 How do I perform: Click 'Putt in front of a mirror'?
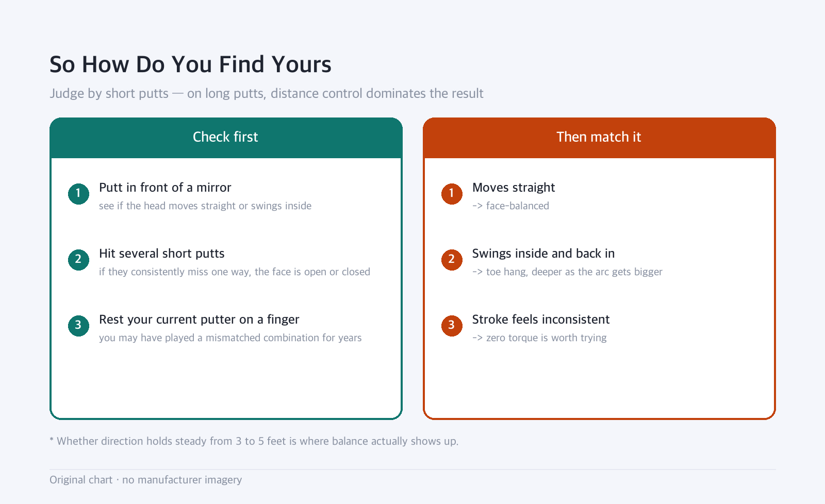pyautogui.click(x=165, y=188)
